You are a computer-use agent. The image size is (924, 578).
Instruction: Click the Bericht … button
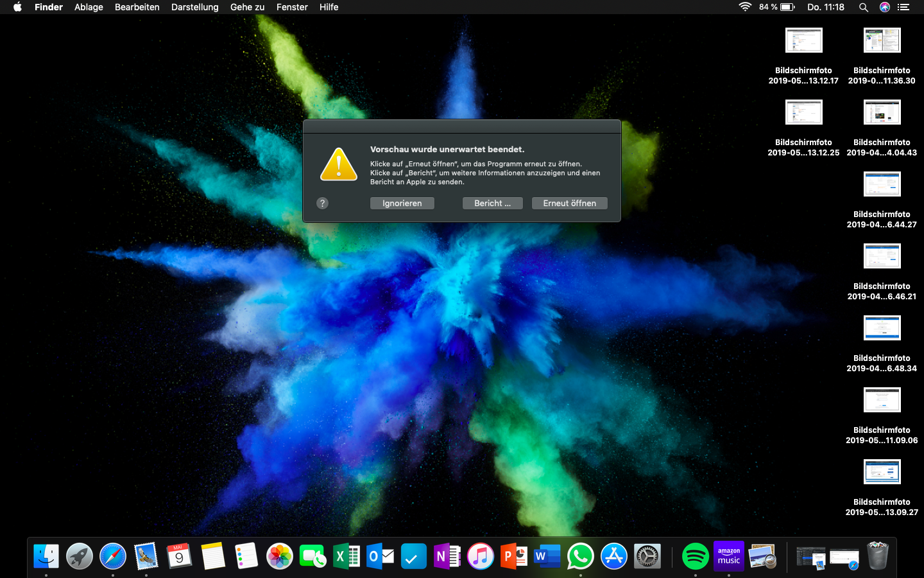click(x=492, y=203)
